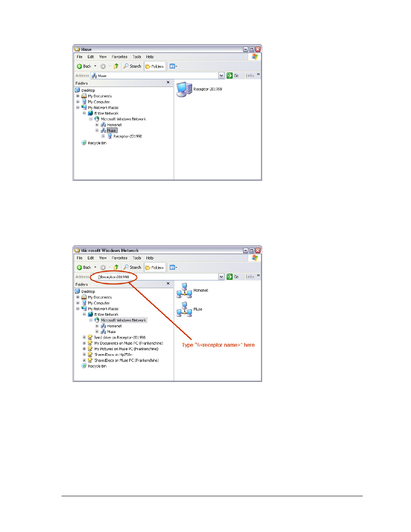Screen dimensions: 411x532
Task: Select My Pictures on Muse PC (Frankenchine)
Action: coord(126,349)
